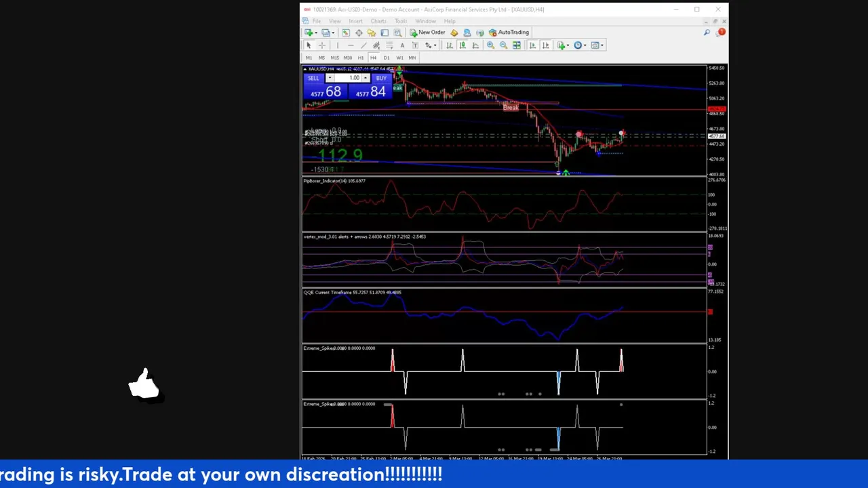Open the MetaEditor icon

coord(454,33)
